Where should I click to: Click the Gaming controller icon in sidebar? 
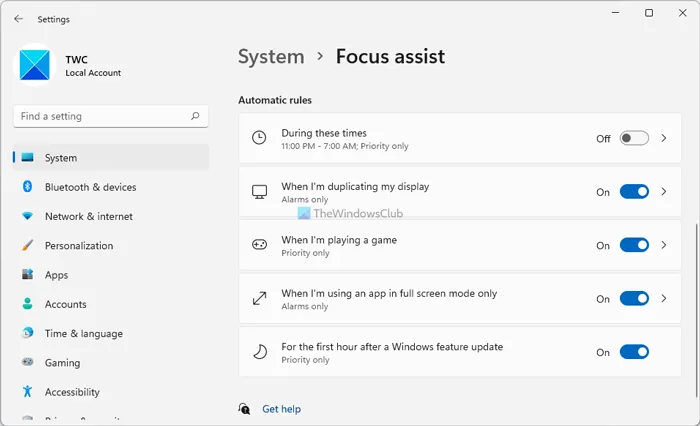(27, 363)
